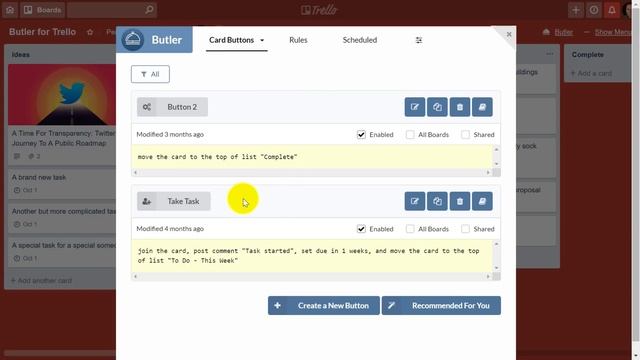Open the All filter

(150, 74)
